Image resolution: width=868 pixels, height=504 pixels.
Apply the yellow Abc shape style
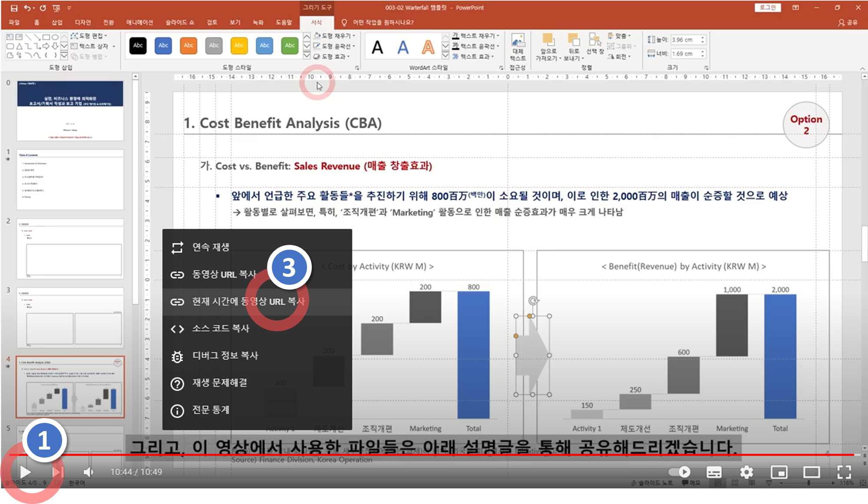pos(239,45)
